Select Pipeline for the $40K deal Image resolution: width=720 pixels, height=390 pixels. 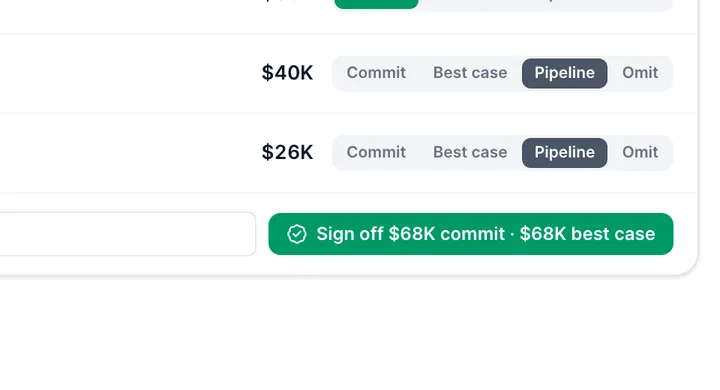564,73
